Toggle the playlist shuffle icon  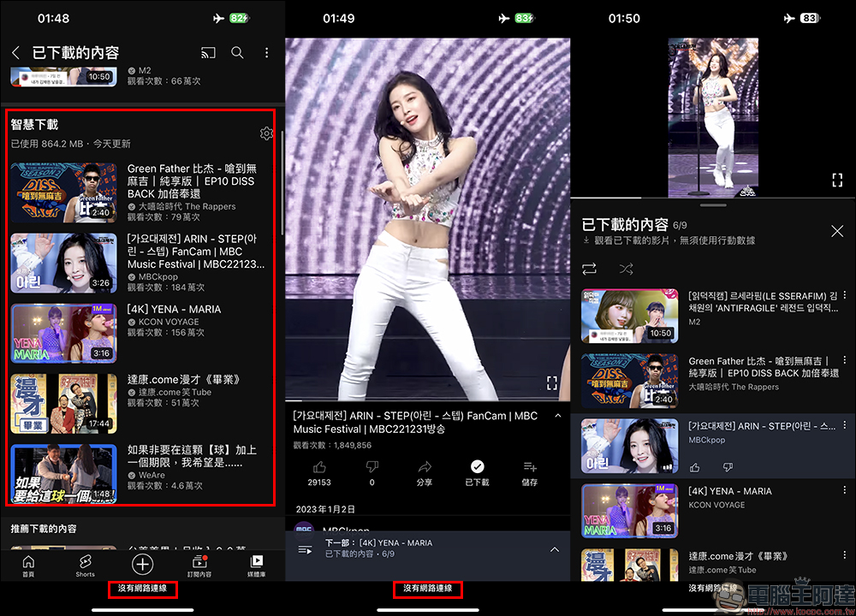[x=627, y=269]
